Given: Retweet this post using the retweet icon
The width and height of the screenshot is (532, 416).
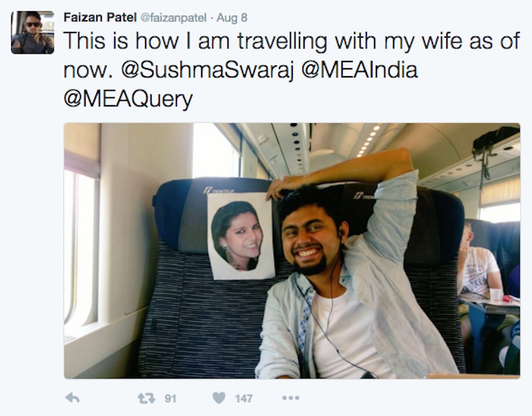Looking at the screenshot, I should coord(146,398).
